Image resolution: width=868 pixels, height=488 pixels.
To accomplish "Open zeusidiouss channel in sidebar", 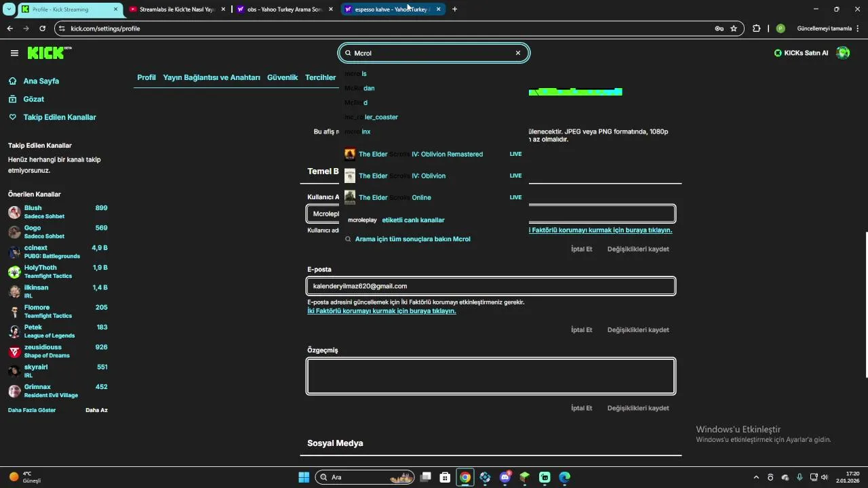I will tap(58, 351).
